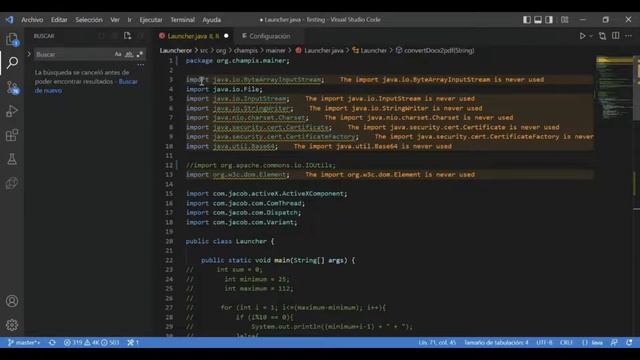Open the Ayuda menu
640x360 pixels.
212,20
